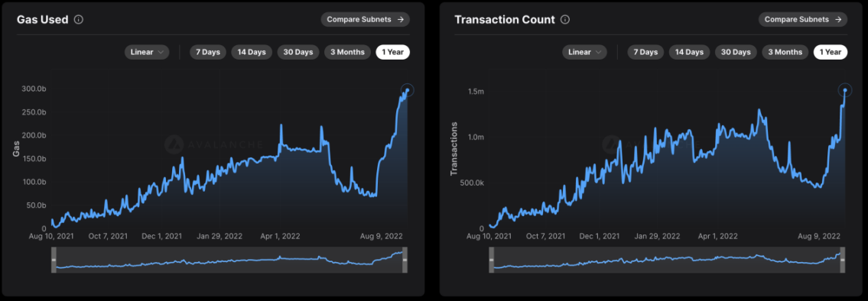Click the latest data point marker on Gas Used chart

tap(408, 90)
